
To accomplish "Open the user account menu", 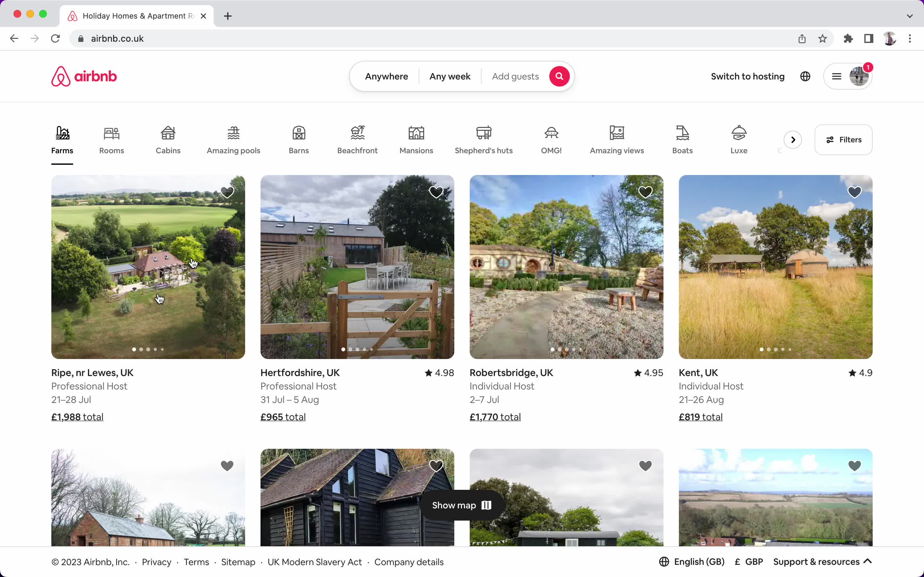I will click(x=848, y=76).
